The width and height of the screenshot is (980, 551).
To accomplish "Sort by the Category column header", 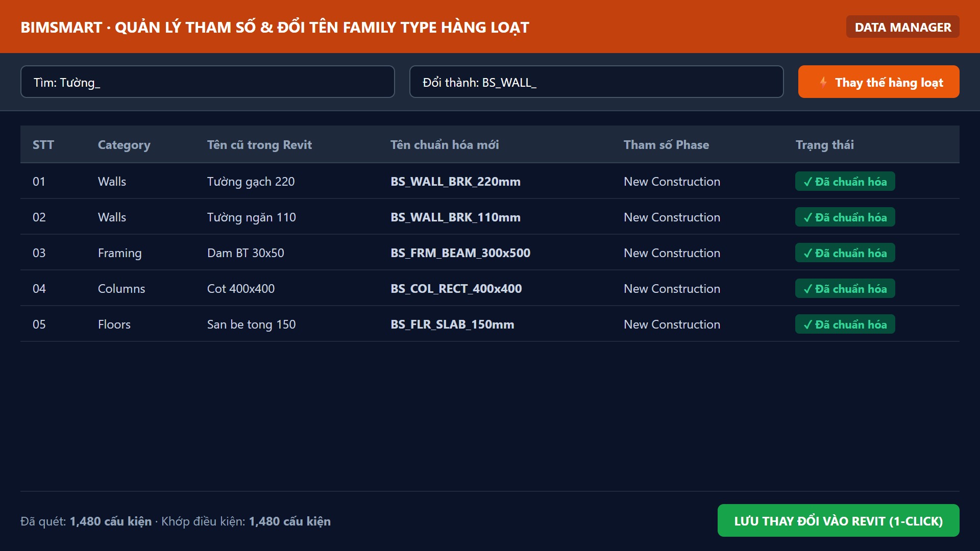I will click(124, 145).
